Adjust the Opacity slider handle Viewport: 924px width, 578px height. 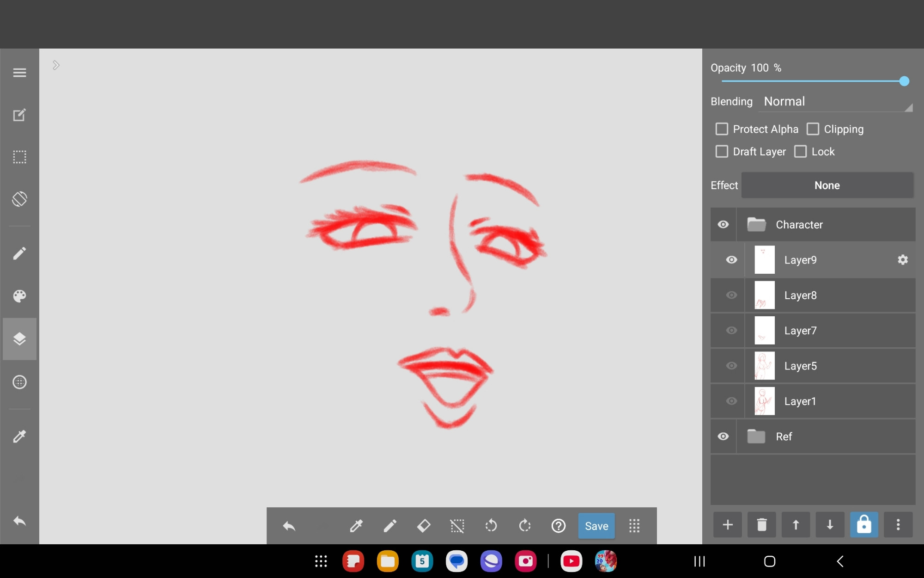(x=904, y=81)
